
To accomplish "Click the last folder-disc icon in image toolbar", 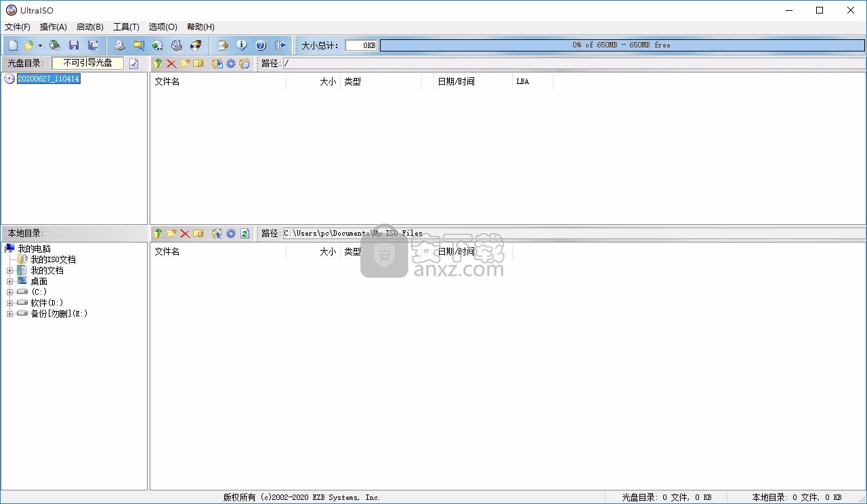I will (245, 63).
